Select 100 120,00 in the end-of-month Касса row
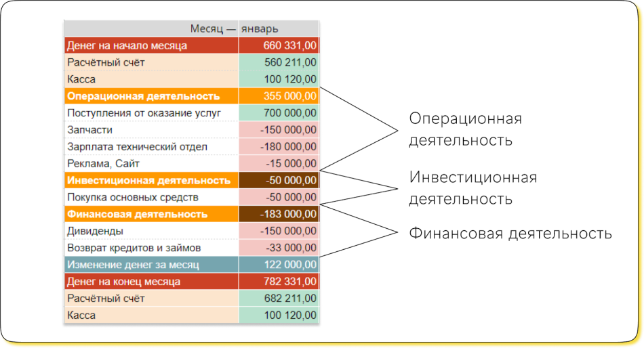Image resolution: width=644 pixels, height=348 pixels. pos(279,316)
